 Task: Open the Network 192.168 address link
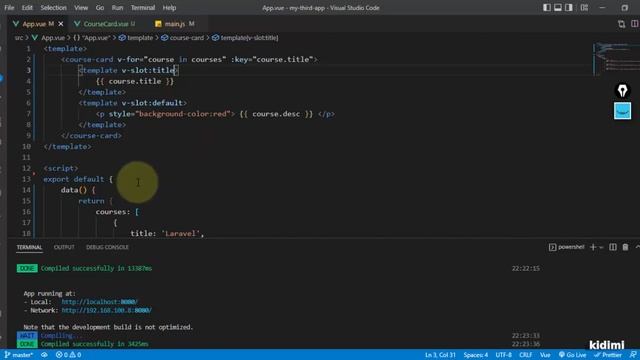coord(107,311)
